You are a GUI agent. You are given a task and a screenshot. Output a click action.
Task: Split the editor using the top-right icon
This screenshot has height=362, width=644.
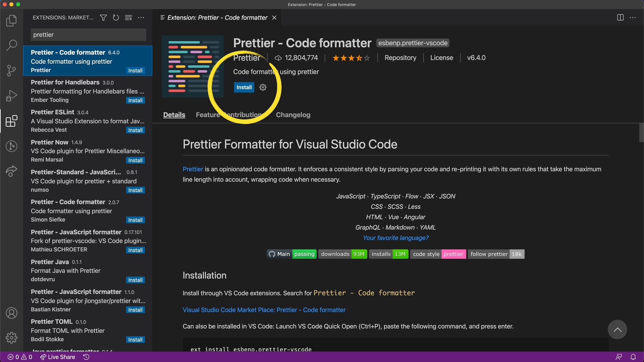click(620, 18)
